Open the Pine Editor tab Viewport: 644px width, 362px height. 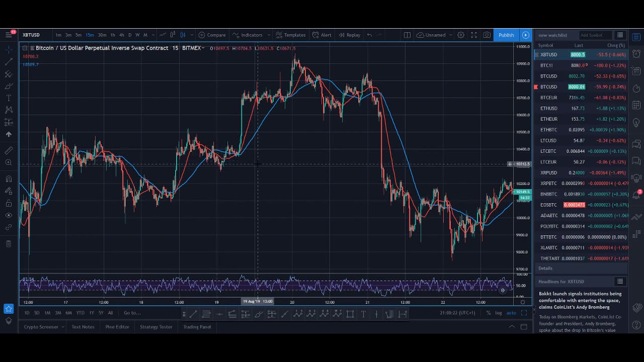pyautogui.click(x=117, y=327)
